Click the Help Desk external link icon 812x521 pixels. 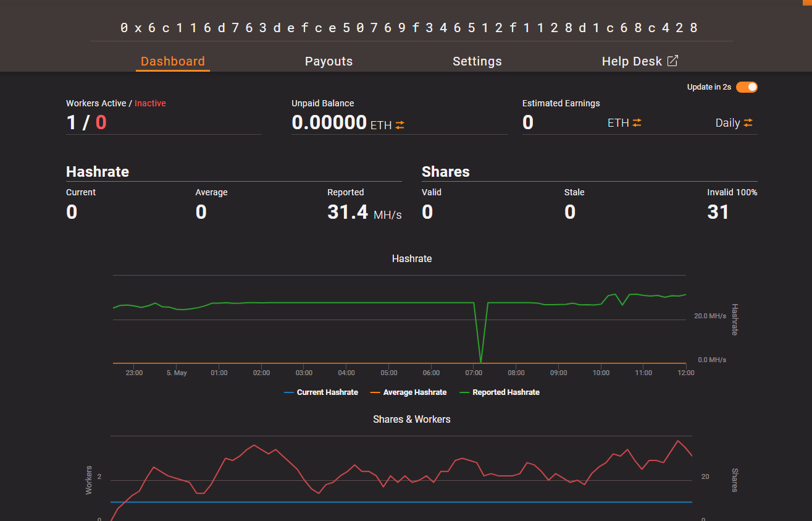click(672, 61)
